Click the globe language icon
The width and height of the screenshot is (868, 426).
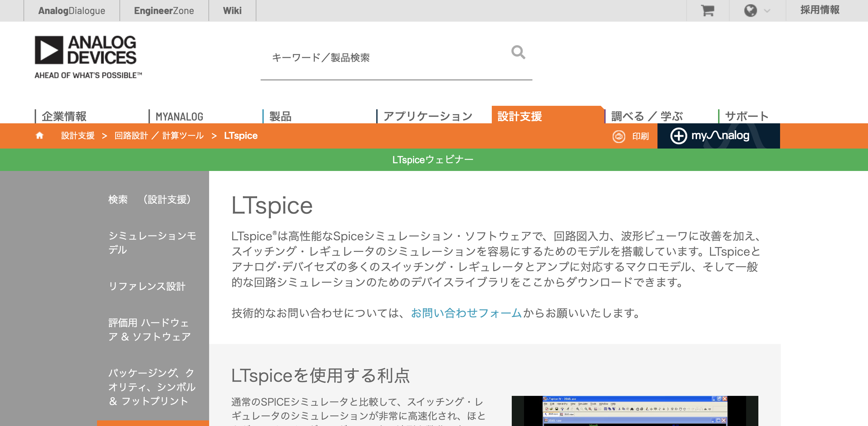[x=750, y=11]
